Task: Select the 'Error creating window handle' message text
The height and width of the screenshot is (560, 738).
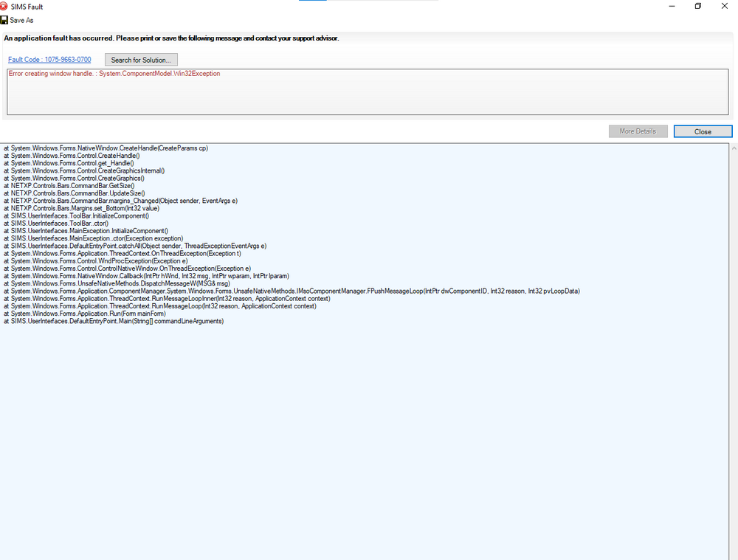Action: click(114, 73)
